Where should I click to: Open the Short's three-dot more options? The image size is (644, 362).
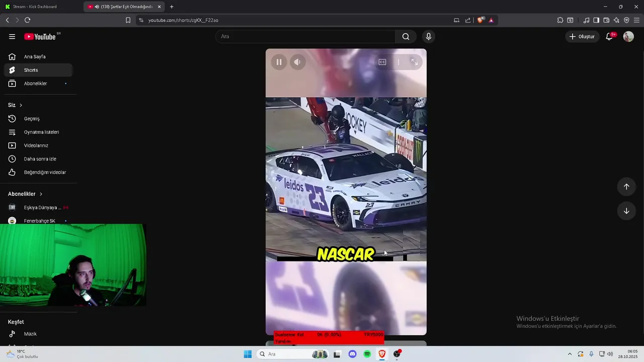398,62
